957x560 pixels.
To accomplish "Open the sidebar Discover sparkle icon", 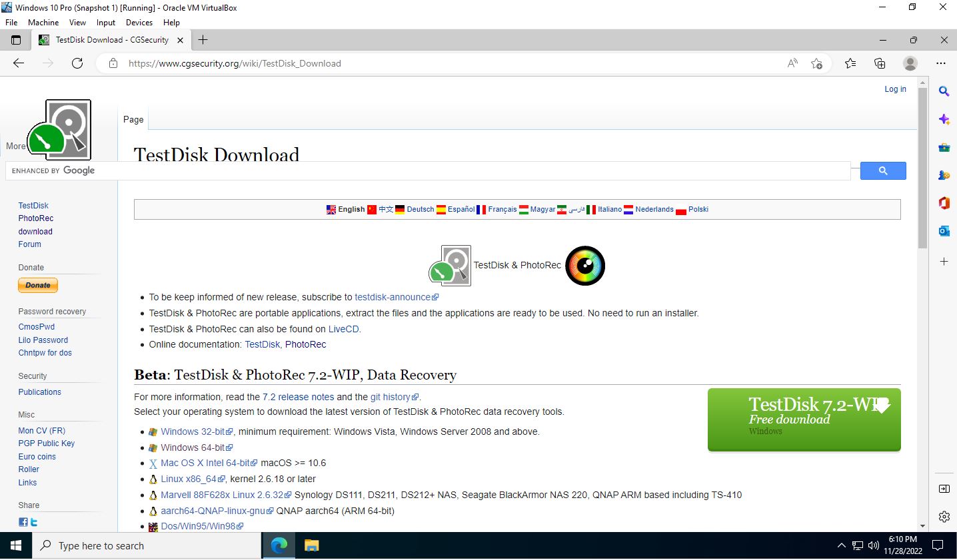I will [x=944, y=119].
